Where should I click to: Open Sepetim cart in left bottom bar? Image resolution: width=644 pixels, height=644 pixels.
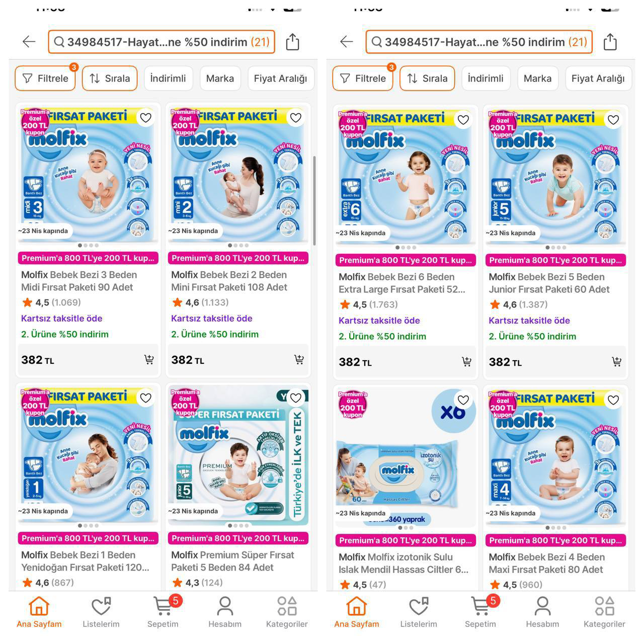(163, 612)
